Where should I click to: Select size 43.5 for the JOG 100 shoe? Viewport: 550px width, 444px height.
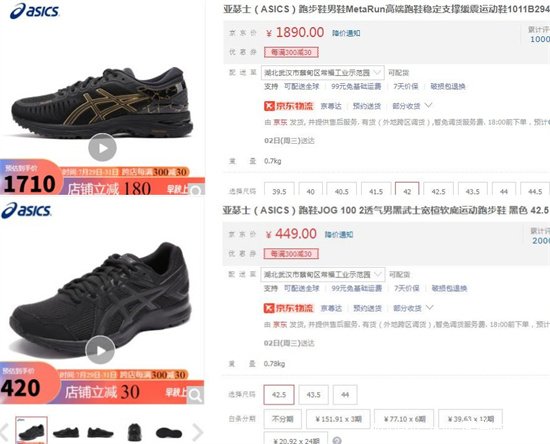point(314,395)
